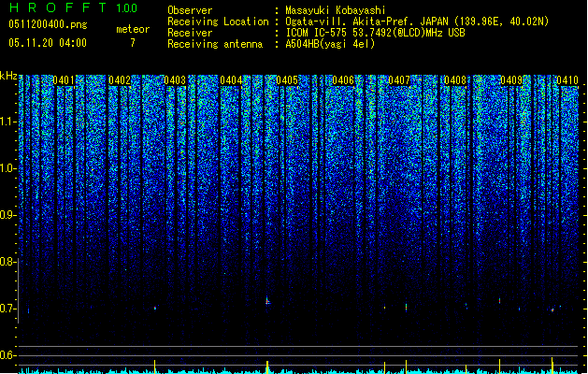Click the yellow power spike below 0410
588x374 pixels.
552,366
